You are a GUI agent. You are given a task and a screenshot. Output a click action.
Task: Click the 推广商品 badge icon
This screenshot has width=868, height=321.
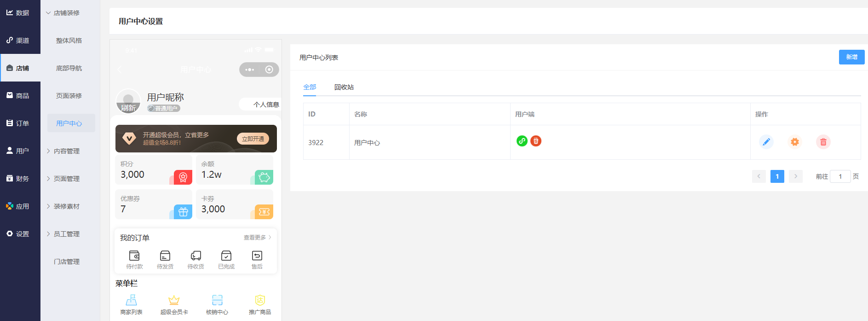[x=260, y=300]
